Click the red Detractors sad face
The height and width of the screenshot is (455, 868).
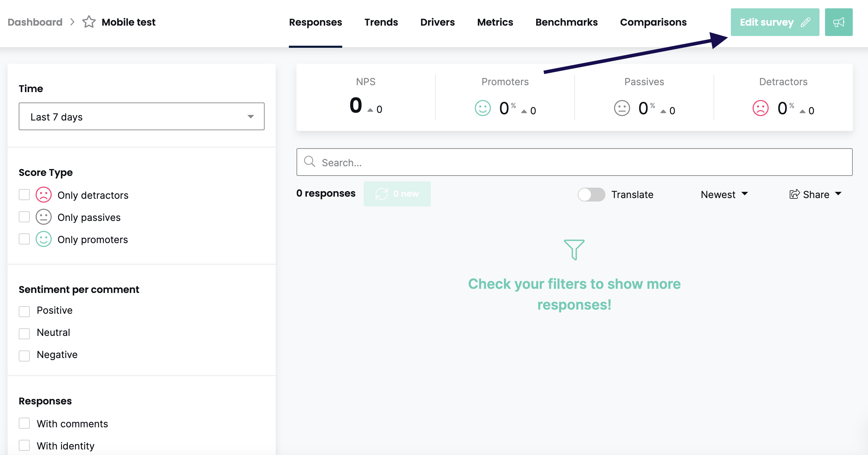[x=760, y=108]
